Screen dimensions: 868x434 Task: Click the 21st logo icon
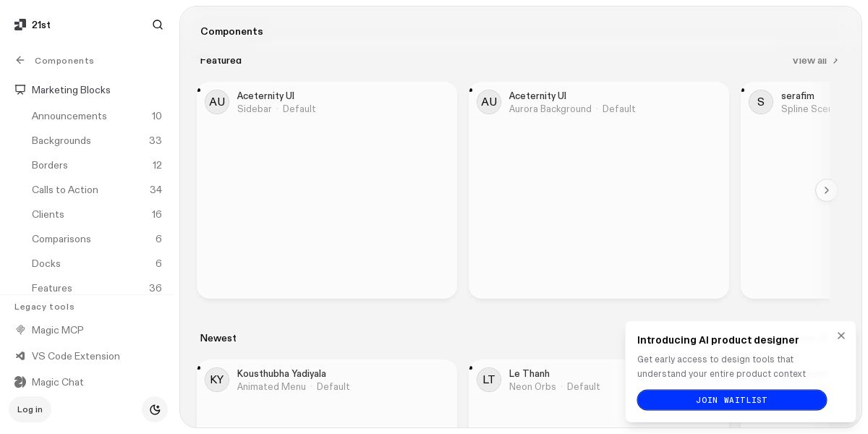20,25
